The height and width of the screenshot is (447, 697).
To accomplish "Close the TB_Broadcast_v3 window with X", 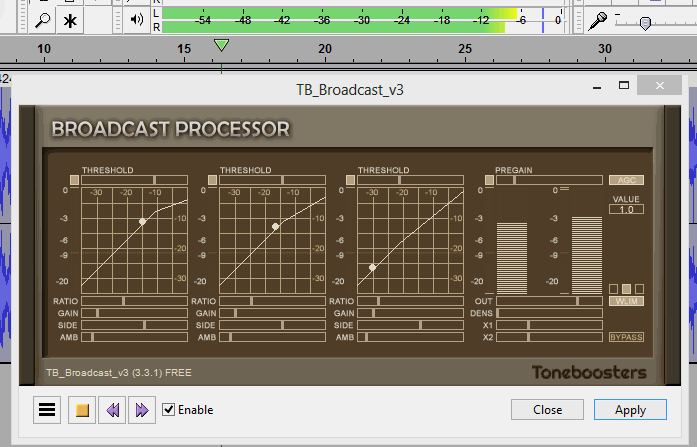I will pos(660,85).
